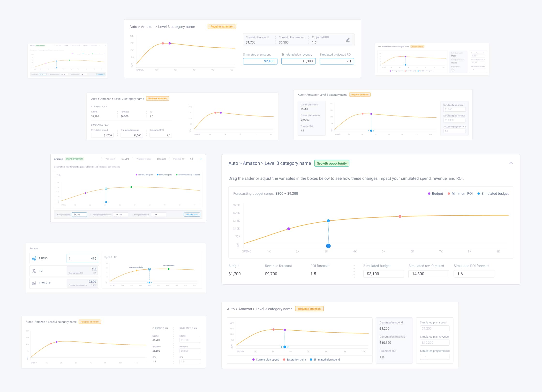This screenshot has height=392, width=542.
Task: Select green 'Recommended' point in Spend title chart
Action: click(x=169, y=269)
